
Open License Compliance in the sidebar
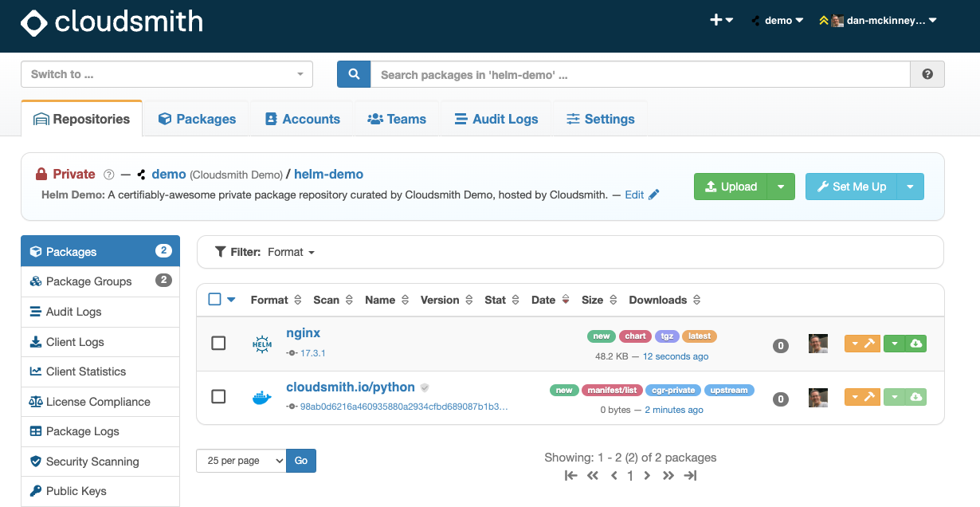coord(100,402)
